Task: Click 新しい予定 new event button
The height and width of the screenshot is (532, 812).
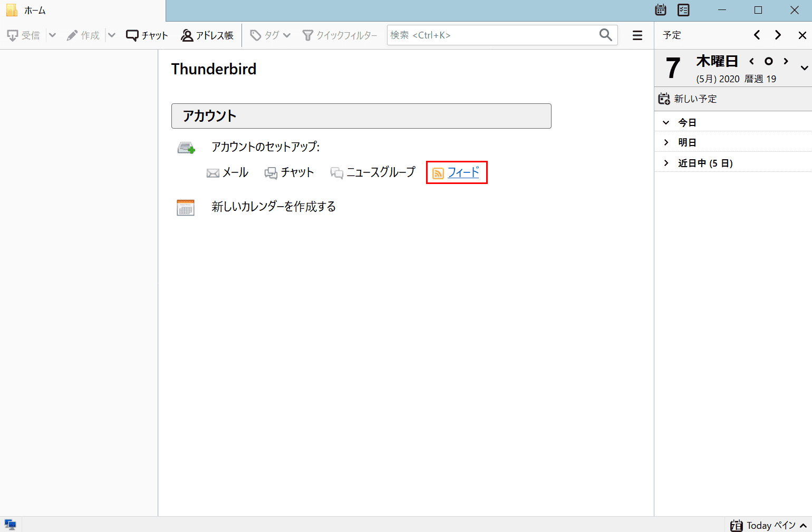Action: [688, 99]
